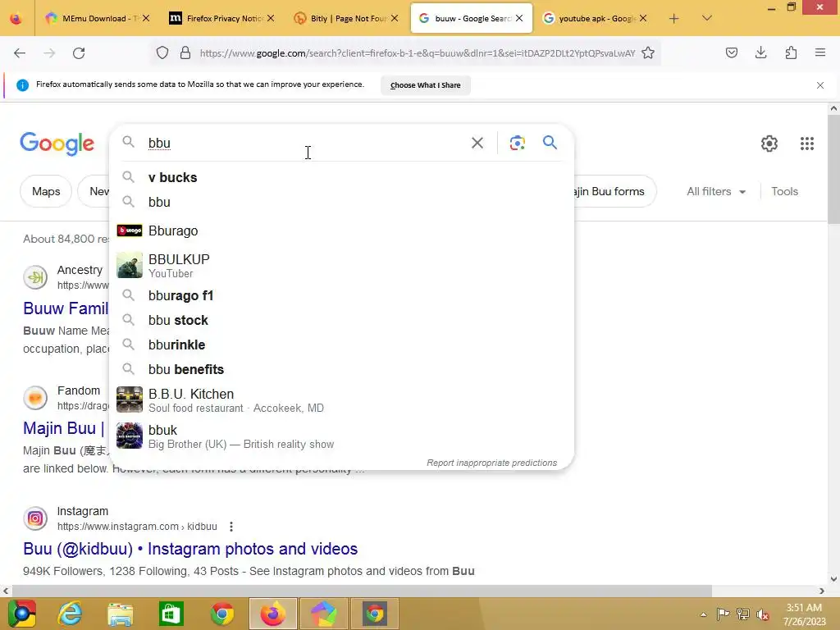
Task: Click the Ancestry favicon in results
Action: click(35, 277)
